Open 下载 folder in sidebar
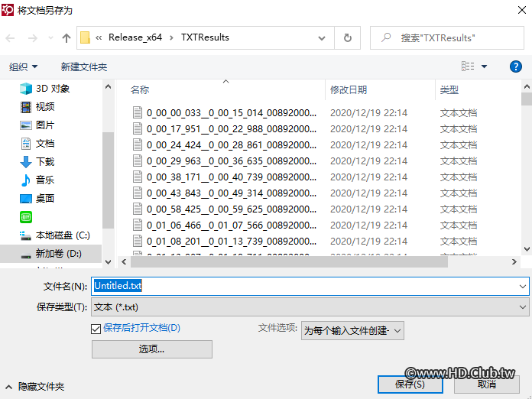Screen dimensions: 532x399 37,162
